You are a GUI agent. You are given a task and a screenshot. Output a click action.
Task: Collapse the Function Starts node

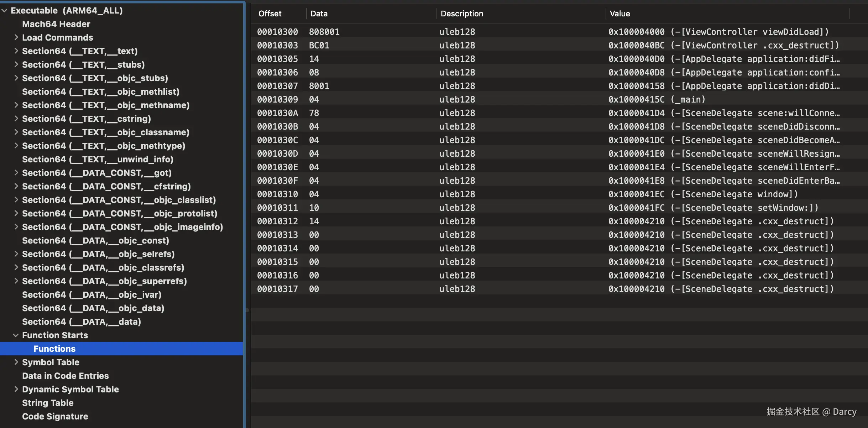(x=16, y=335)
